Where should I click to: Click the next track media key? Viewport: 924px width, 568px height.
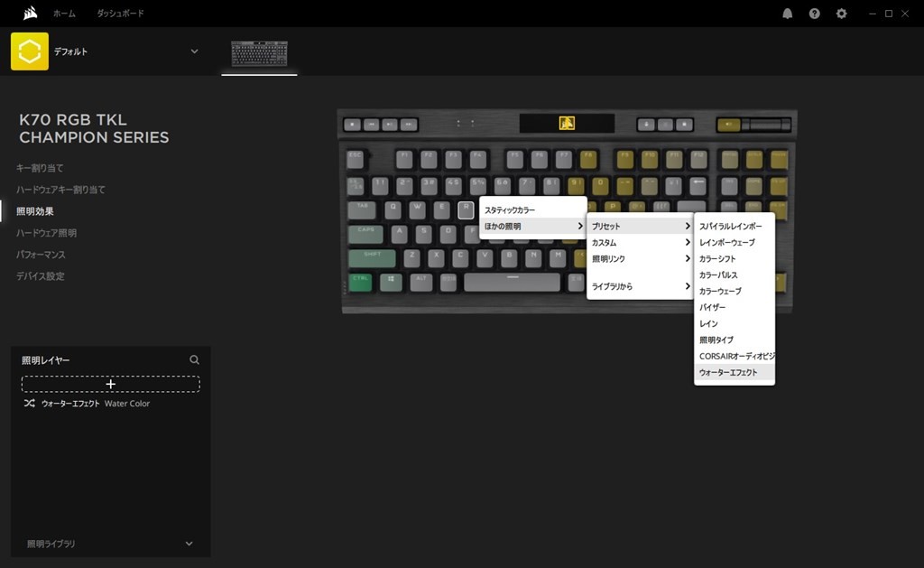click(x=409, y=125)
